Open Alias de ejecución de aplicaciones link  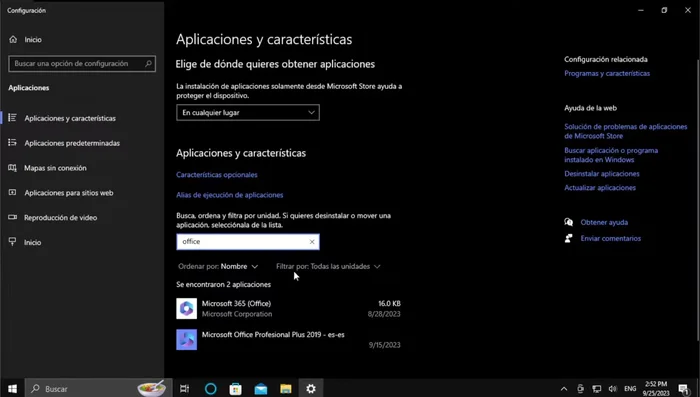coord(229,195)
